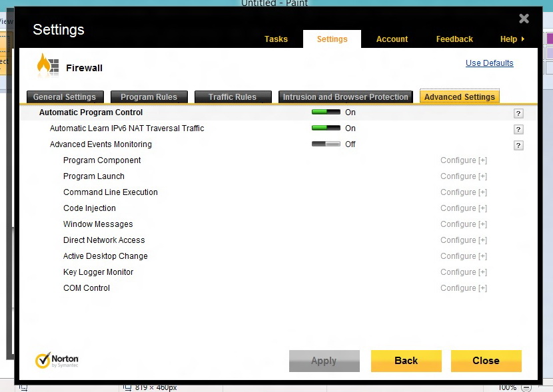Expand Configure for COM Control

[x=463, y=288]
